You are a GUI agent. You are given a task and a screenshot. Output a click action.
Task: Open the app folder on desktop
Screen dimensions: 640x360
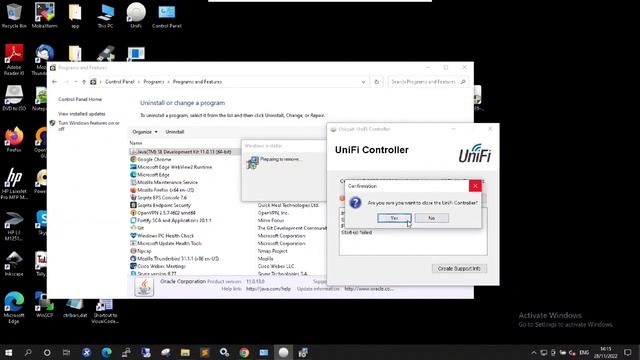point(75,16)
